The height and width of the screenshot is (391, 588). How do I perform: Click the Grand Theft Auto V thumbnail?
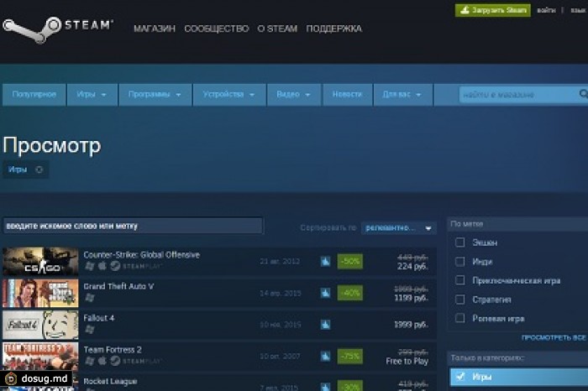point(40,294)
